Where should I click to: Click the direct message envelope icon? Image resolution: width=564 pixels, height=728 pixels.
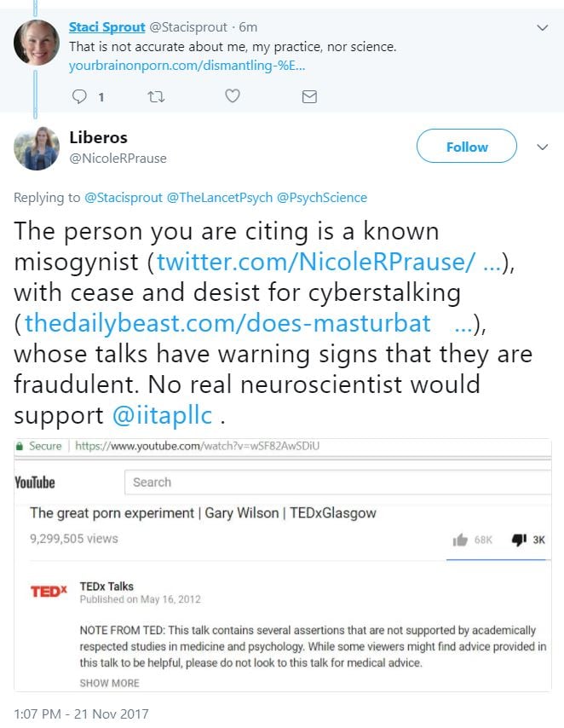tap(309, 96)
